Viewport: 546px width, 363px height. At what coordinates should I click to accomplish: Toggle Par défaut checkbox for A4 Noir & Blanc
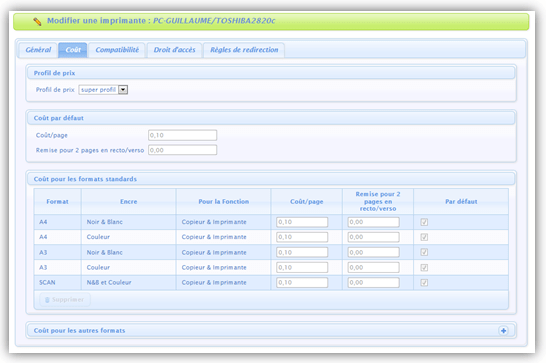click(424, 222)
